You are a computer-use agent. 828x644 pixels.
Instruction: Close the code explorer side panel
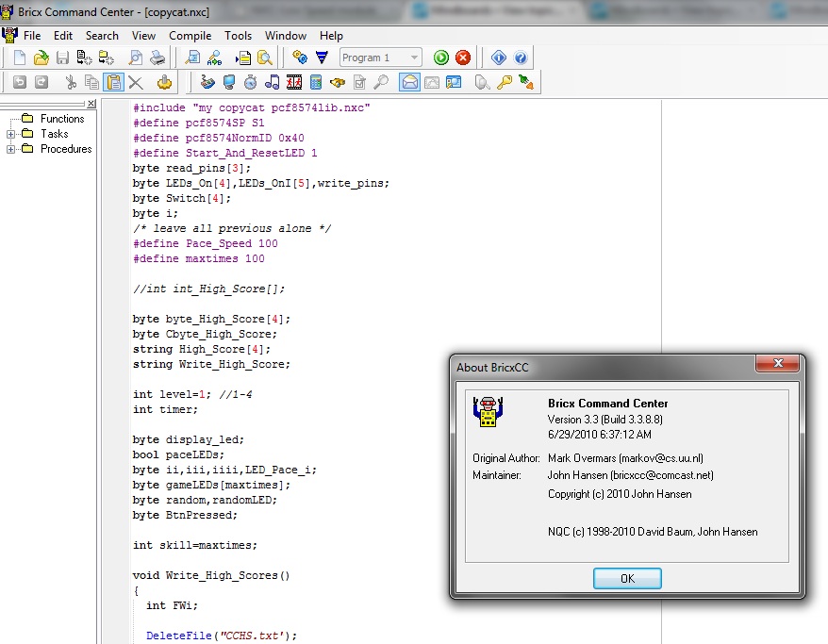91,104
